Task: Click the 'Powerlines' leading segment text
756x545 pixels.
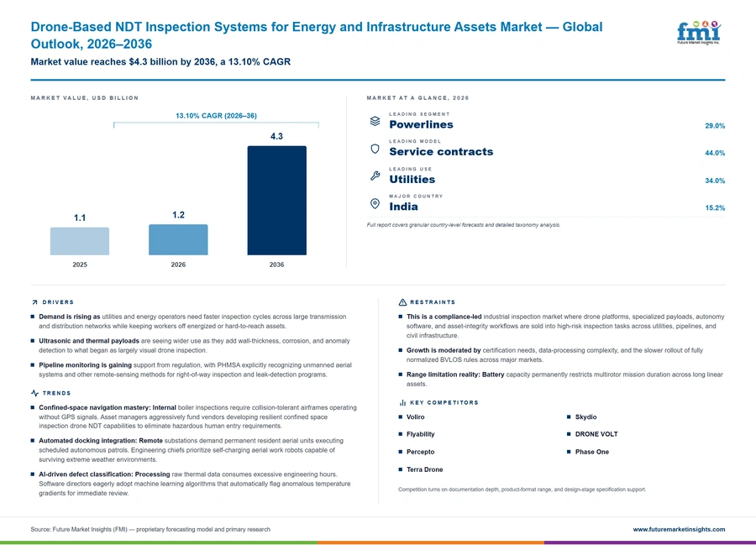Action: pyautogui.click(x=421, y=124)
